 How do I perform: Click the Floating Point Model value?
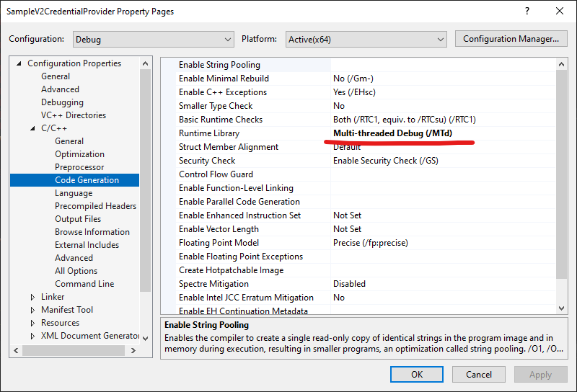[x=370, y=243]
